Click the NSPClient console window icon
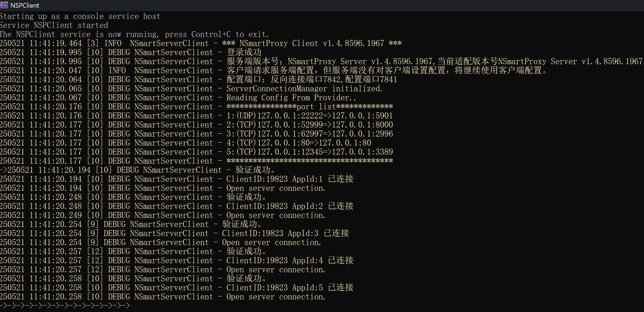 coord(4,5)
